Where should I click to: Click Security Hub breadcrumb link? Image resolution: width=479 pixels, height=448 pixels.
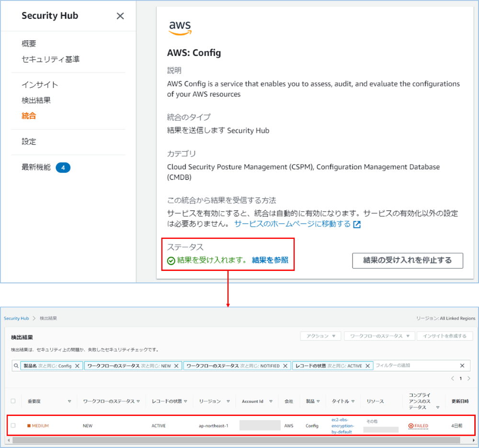coord(16,318)
